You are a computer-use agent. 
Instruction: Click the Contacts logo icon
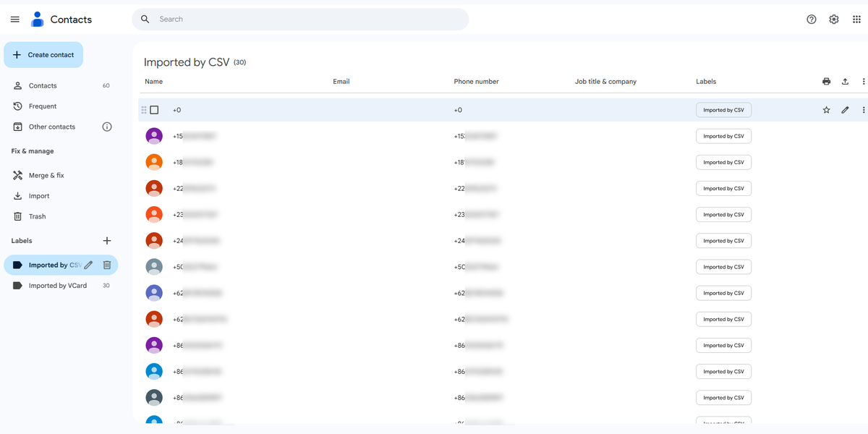38,20
